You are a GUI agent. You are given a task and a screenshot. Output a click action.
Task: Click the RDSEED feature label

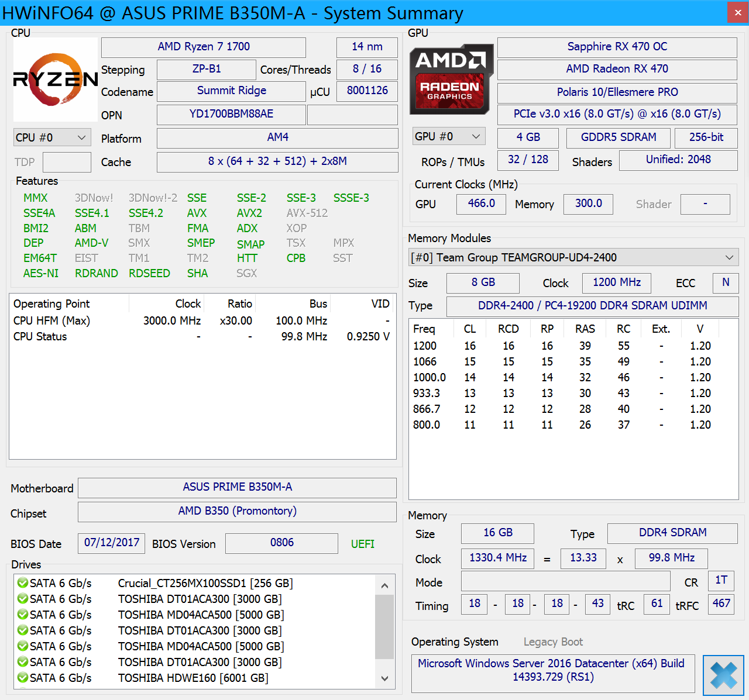(x=149, y=273)
